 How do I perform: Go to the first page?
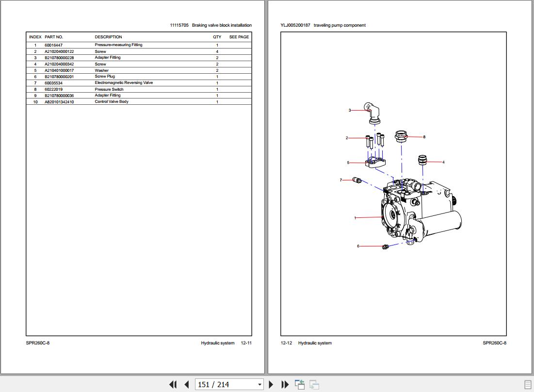pos(173,385)
